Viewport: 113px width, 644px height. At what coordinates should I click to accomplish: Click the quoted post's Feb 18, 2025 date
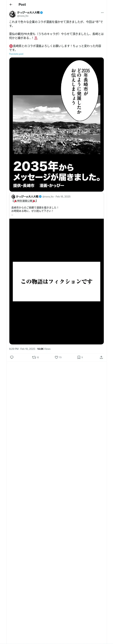tap(63, 196)
